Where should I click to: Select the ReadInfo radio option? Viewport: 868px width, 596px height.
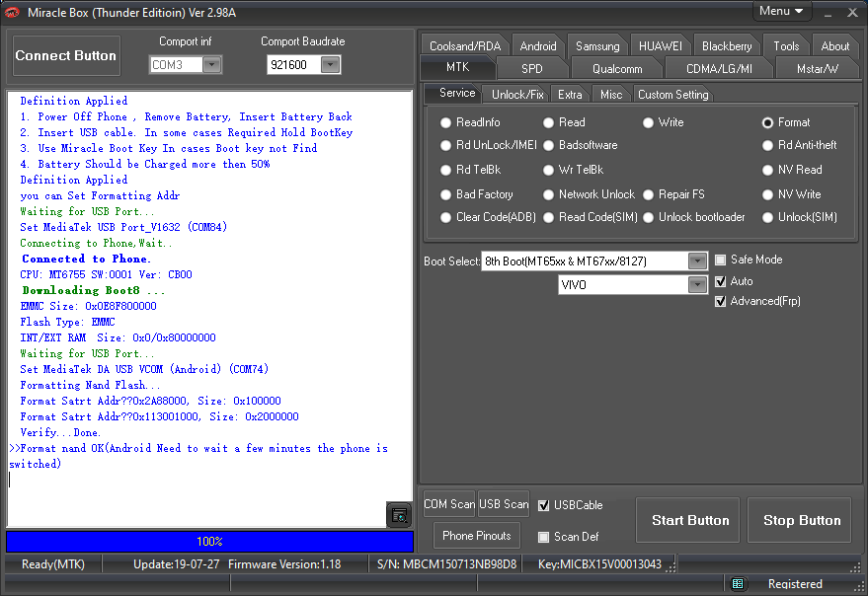click(x=470, y=122)
